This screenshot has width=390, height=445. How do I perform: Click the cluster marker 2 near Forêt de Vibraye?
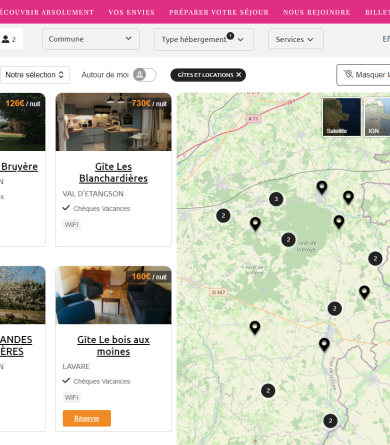288,240
